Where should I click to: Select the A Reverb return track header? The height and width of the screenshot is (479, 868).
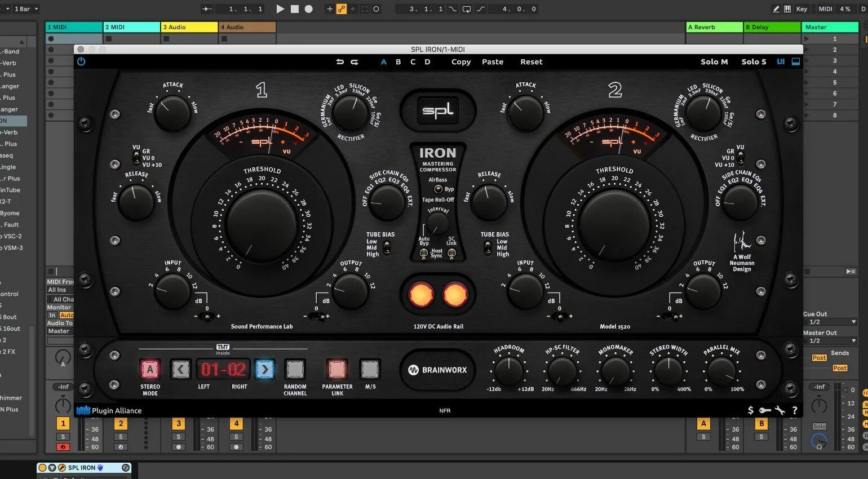point(715,27)
